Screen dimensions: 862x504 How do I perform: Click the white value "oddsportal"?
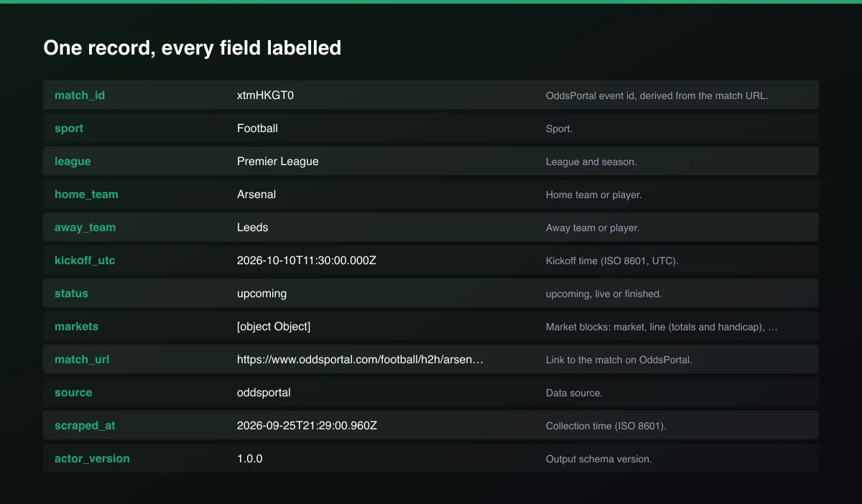[x=264, y=393]
